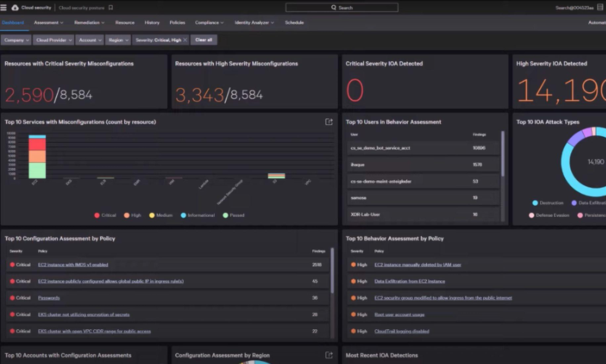This screenshot has width=606, height=364.
Task: Open EC2 security group modified policy link
Action: pyautogui.click(x=443, y=298)
